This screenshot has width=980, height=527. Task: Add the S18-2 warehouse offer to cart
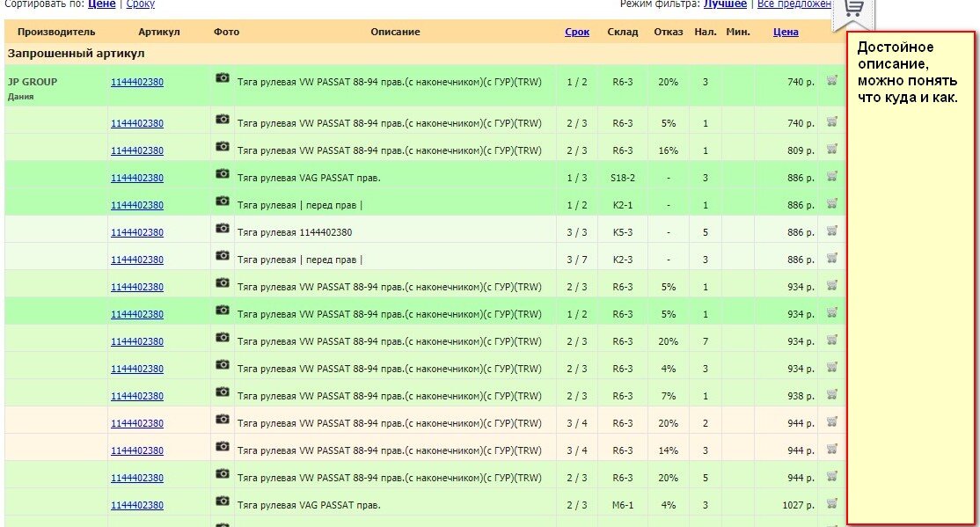point(832,176)
